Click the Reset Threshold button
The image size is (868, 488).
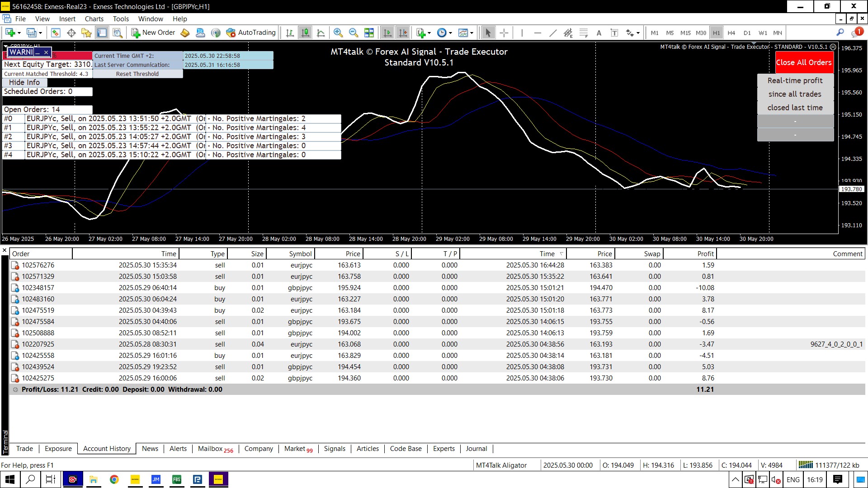coord(137,74)
